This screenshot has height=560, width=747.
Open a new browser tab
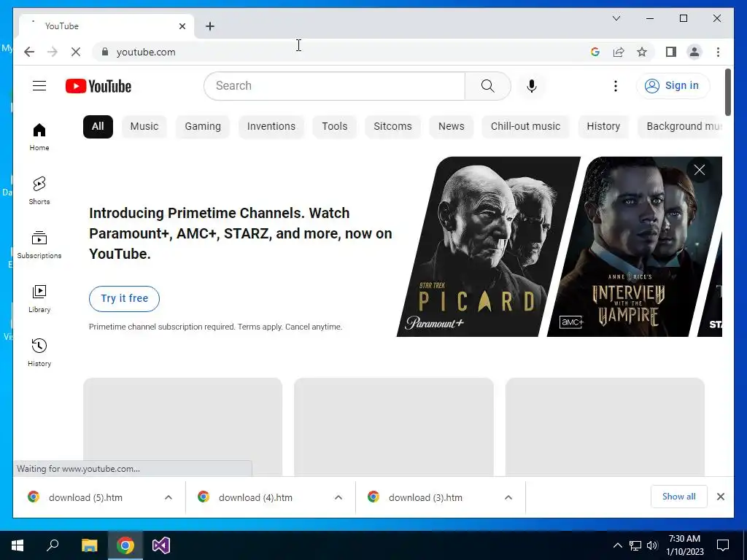pos(210,26)
